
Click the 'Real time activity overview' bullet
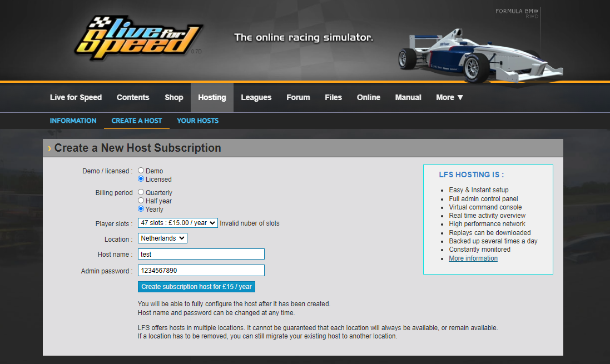pos(487,216)
